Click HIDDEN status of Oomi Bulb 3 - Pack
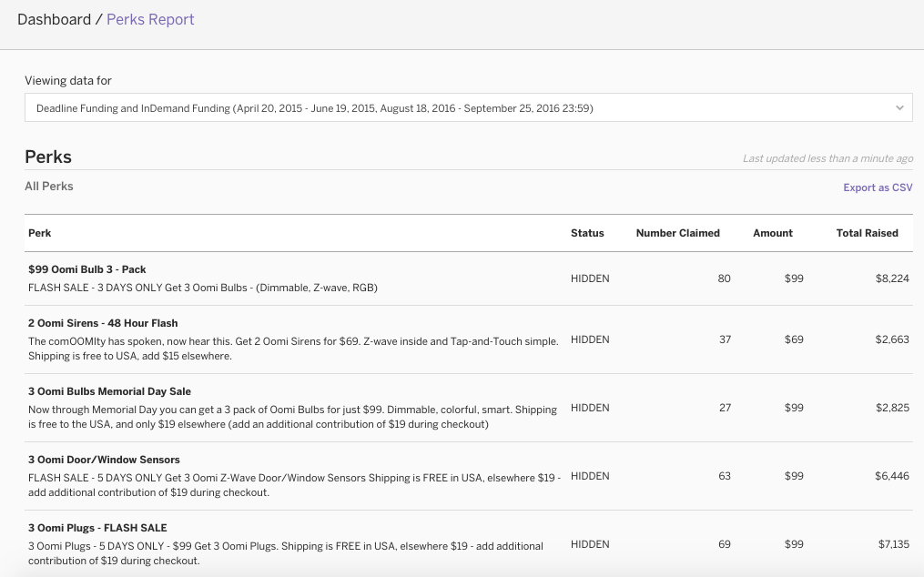The image size is (924, 577). [590, 278]
